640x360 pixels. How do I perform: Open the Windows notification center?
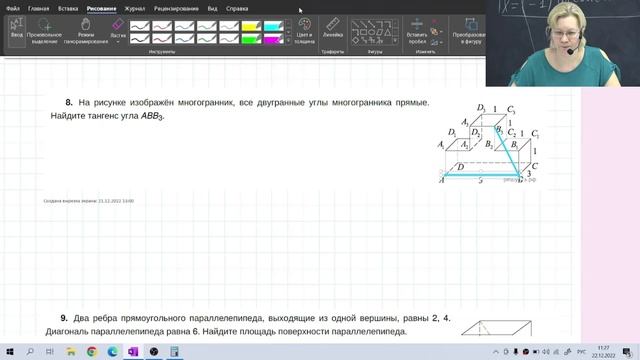tap(627, 352)
